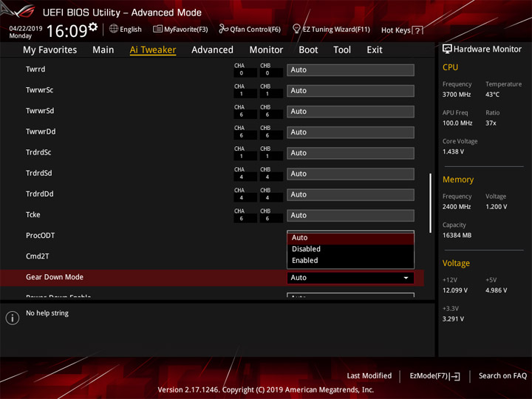Click Last Modified at the bottom
The image size is (532, 399).
369,376
